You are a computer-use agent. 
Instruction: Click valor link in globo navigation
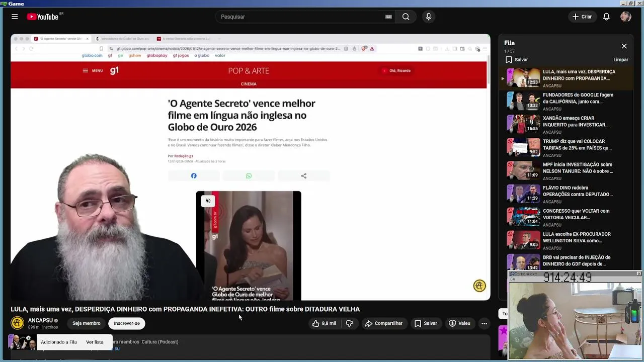220,56
